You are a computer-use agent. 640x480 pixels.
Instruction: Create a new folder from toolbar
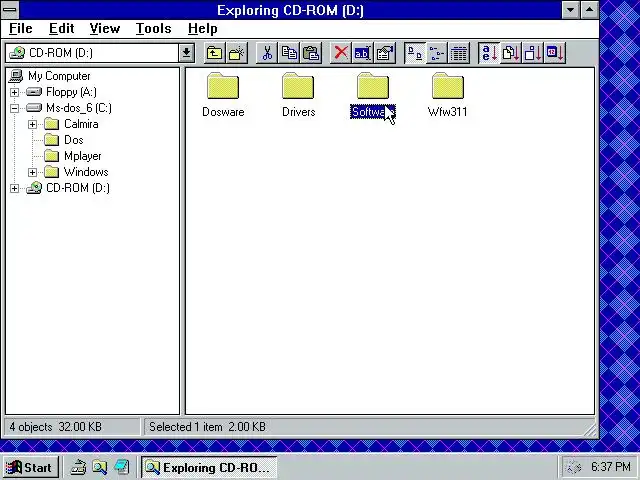click(236, 53)
